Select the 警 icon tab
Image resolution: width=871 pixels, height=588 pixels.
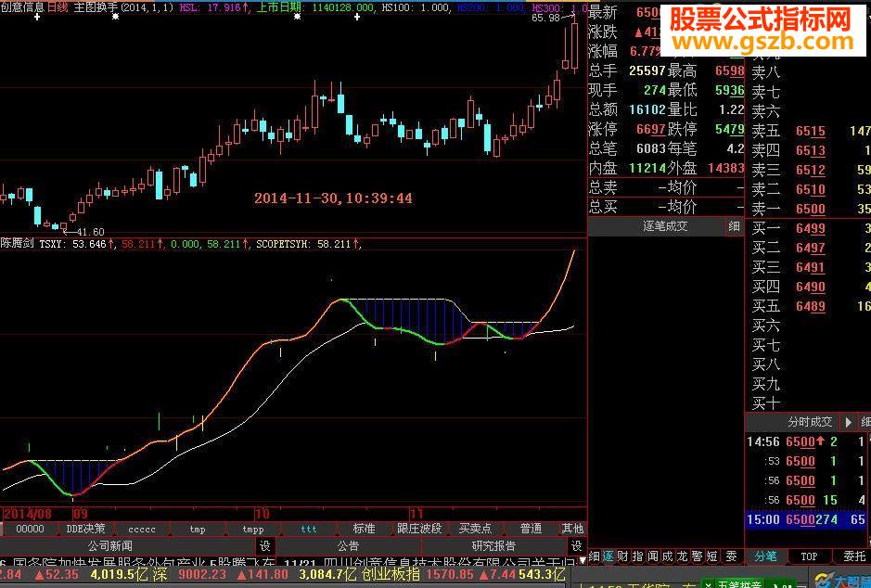pyautogui.click(x=698, y=556)
